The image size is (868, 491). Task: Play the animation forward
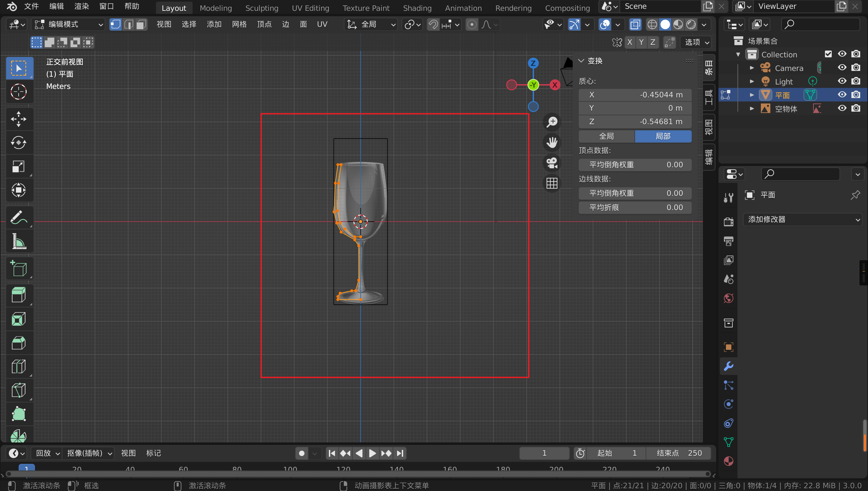click(372, 453)
